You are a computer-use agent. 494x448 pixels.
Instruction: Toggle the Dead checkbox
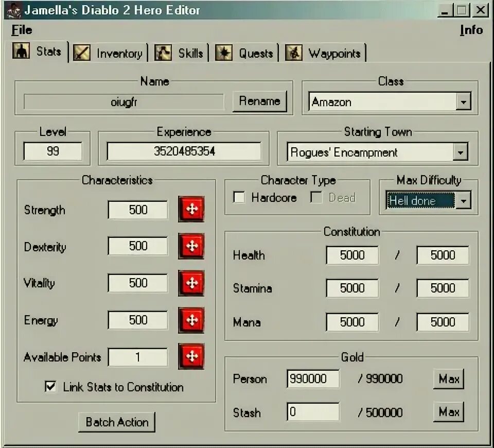pyautogui.click(x=316, y=197)
